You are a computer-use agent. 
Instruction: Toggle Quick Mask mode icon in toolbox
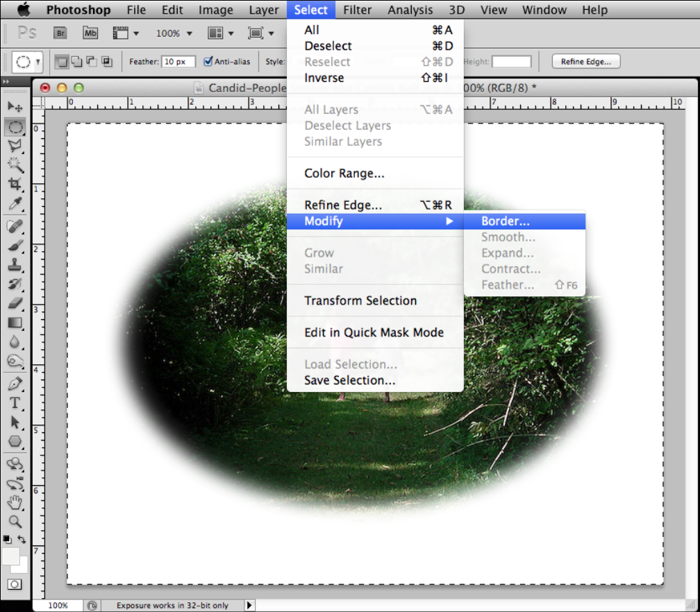coord(15,584)
